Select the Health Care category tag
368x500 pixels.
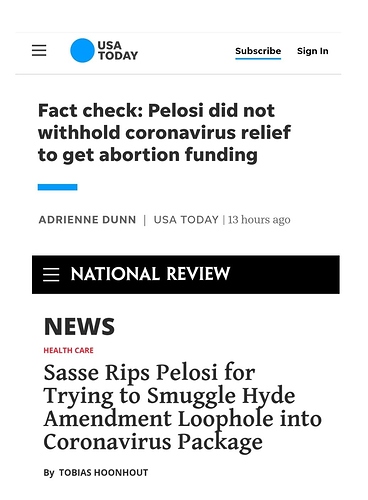68,350
